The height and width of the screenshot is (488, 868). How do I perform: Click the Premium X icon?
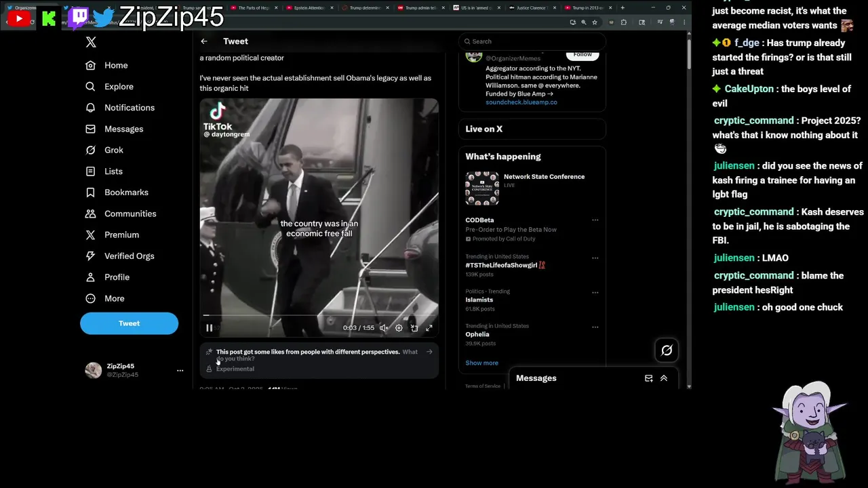tap(90, 235)
